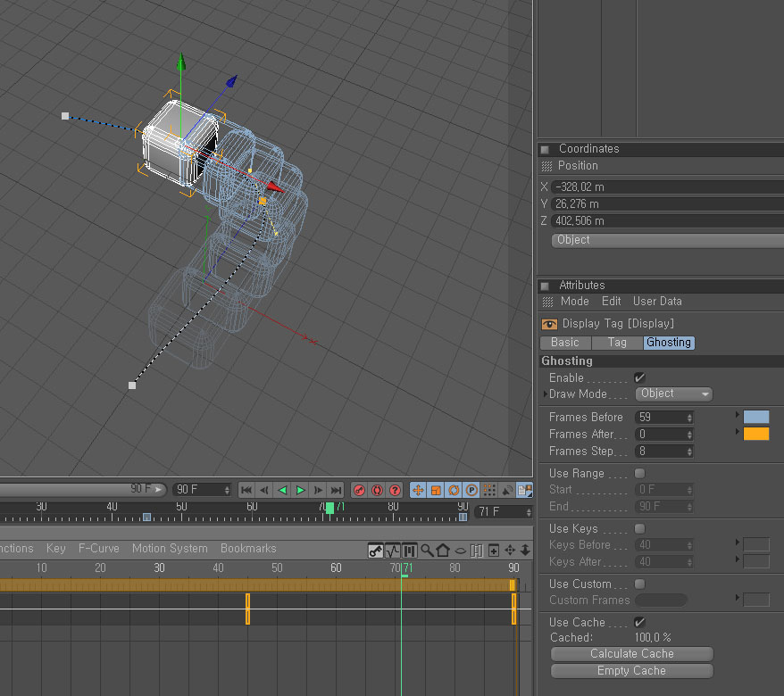The image size is (784, 696).
Task: Expand the Frames Before color arrow
Action: [x=737, y=416]
